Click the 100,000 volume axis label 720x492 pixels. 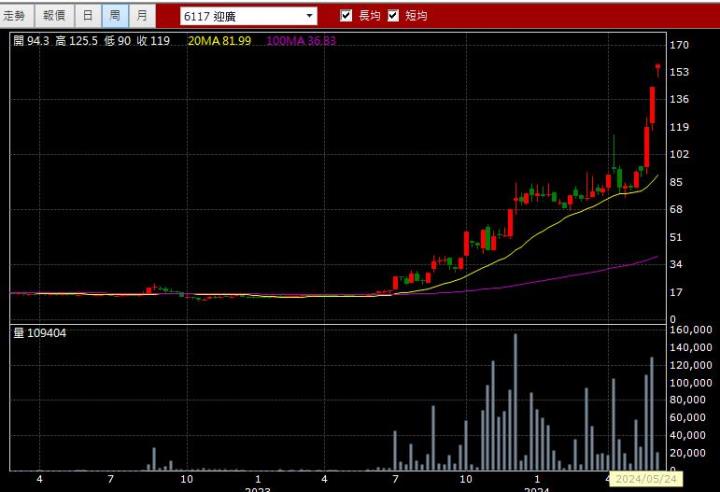click(x=690, y=382)
